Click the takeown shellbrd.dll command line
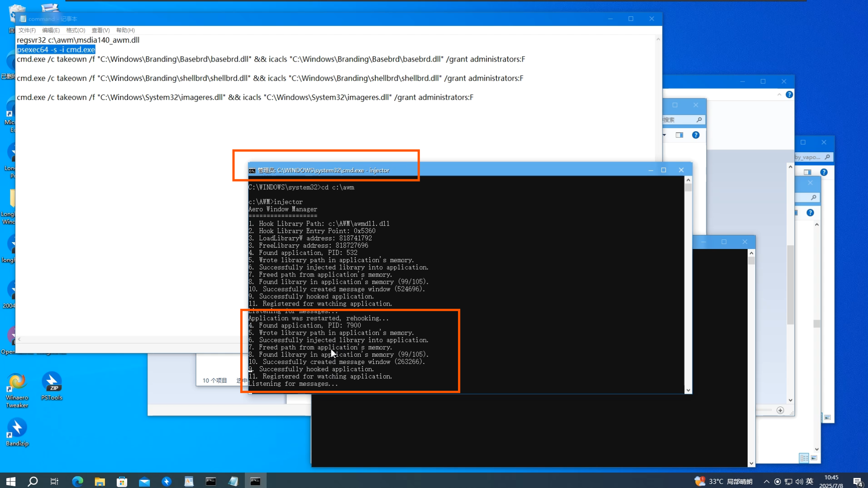 pyautogui.click(x=270, y=78)
